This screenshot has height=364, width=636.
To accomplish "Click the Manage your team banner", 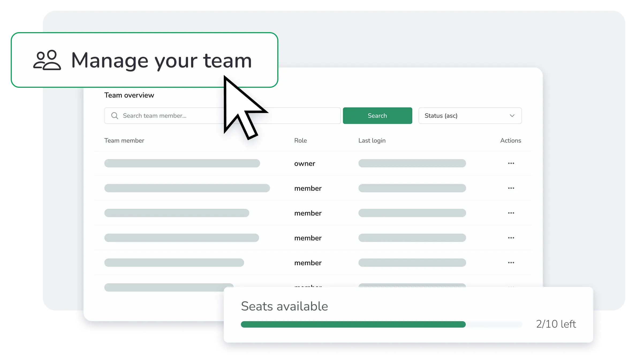I will point(145,60).
